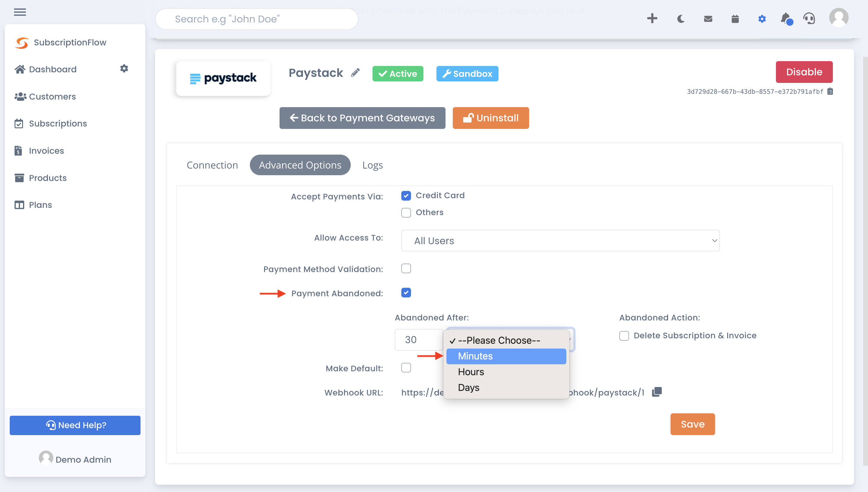Copy the webhook URL using copy icon
Image resolution: width=868 pixels, height=492 pixels.
656,392
